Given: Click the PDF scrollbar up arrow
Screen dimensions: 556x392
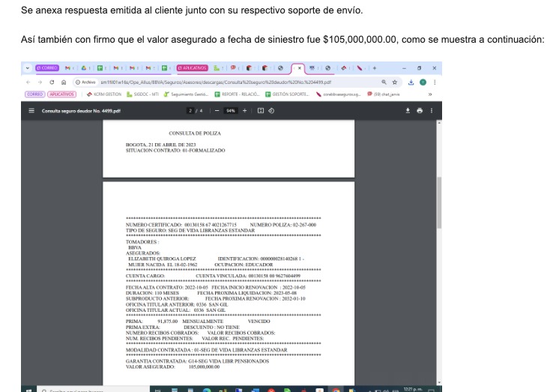Looking at the screenshot, I should (439, 123).
